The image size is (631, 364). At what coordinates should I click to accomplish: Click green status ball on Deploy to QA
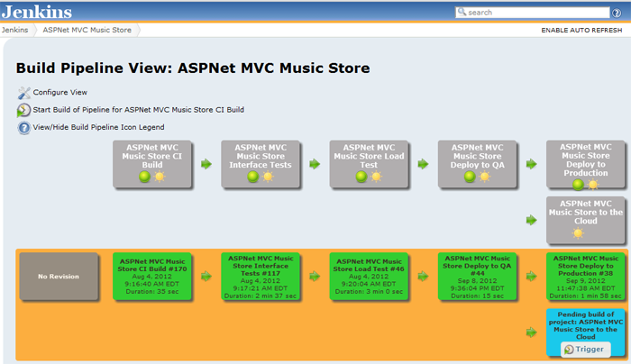470,177
